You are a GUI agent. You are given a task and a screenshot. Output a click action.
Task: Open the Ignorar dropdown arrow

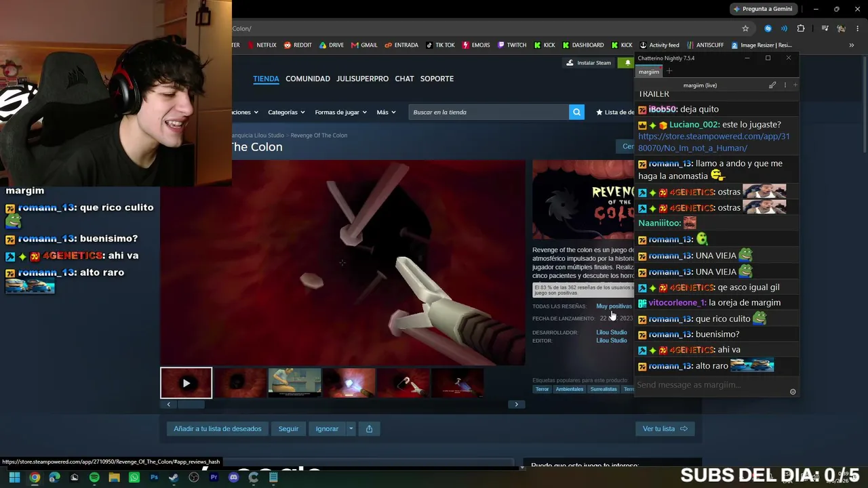click(x=351, y=428)
